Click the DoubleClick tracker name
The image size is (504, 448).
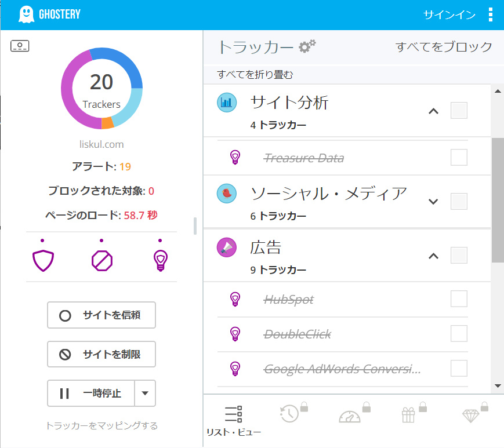[297, 334]
